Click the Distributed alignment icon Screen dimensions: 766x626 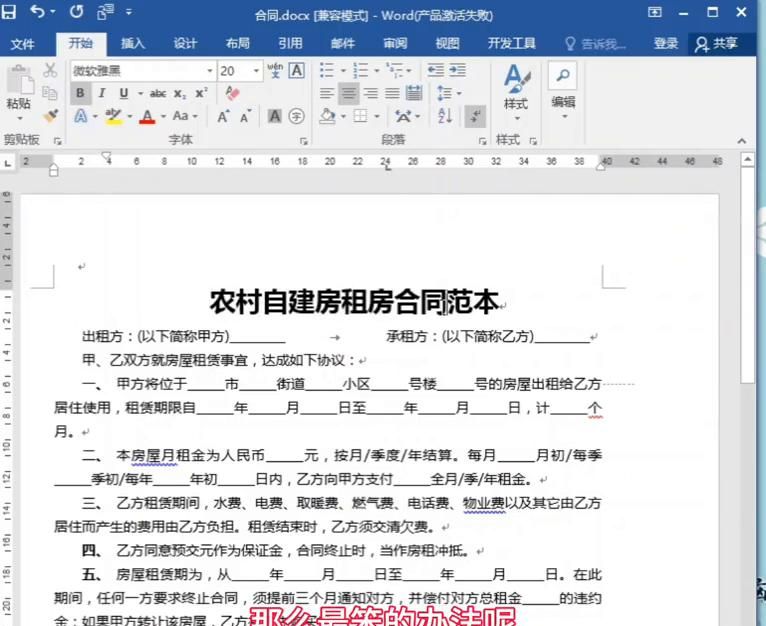point(414,93)
